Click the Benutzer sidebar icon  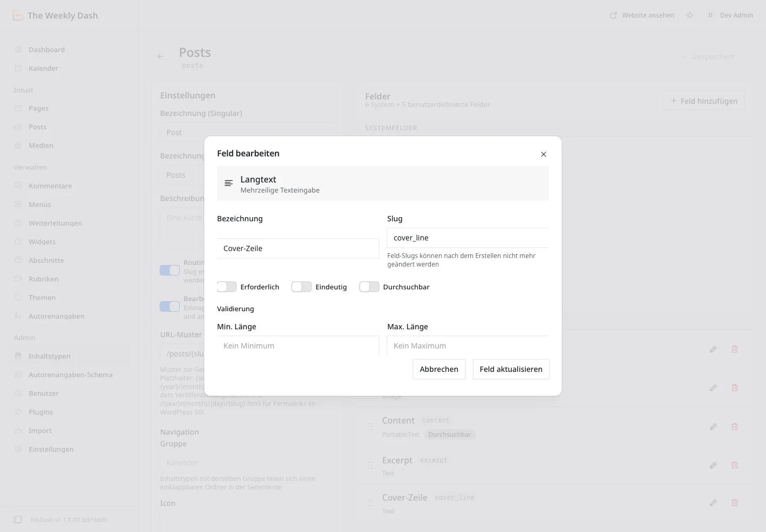click(x=18, y=393)
